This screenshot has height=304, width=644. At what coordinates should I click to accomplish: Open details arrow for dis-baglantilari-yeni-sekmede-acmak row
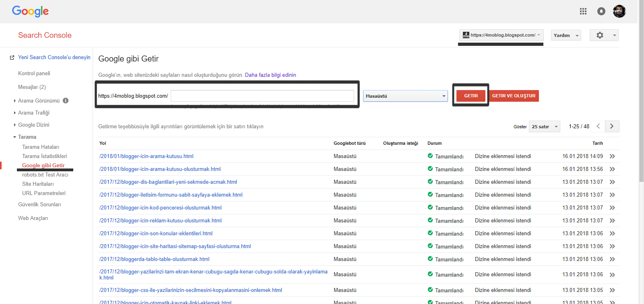pyautogui.click(x=612, y=182)
